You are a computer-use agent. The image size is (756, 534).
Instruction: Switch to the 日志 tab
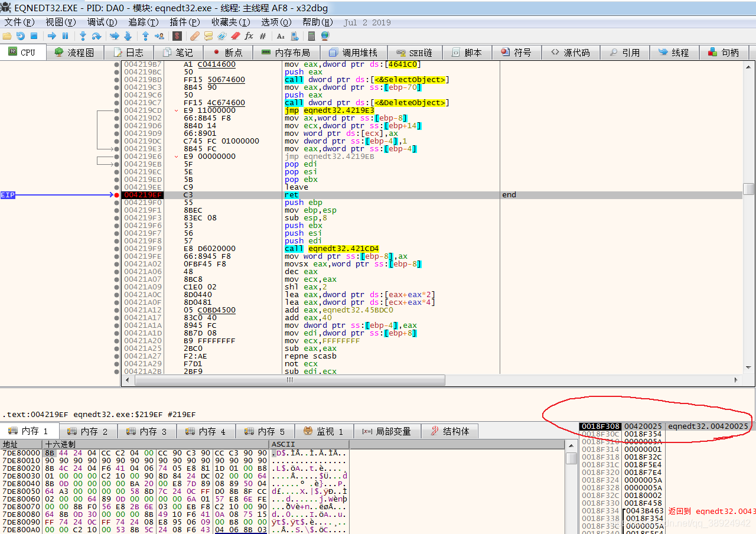[128, 53]
